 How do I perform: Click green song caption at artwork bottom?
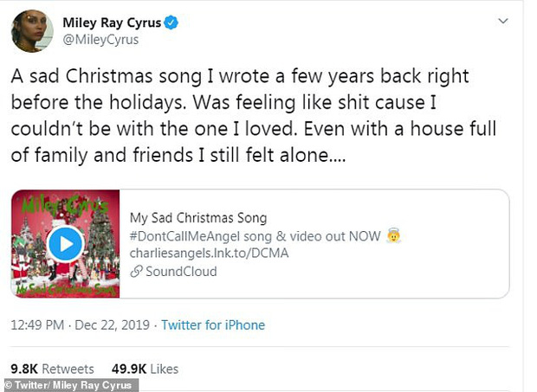pyautogui.click(x=65, y=287)
